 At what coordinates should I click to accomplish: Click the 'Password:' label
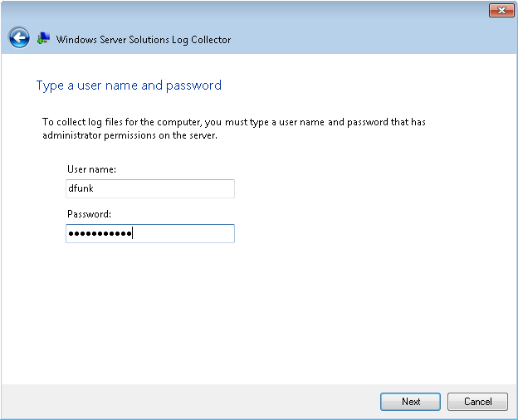90,214
